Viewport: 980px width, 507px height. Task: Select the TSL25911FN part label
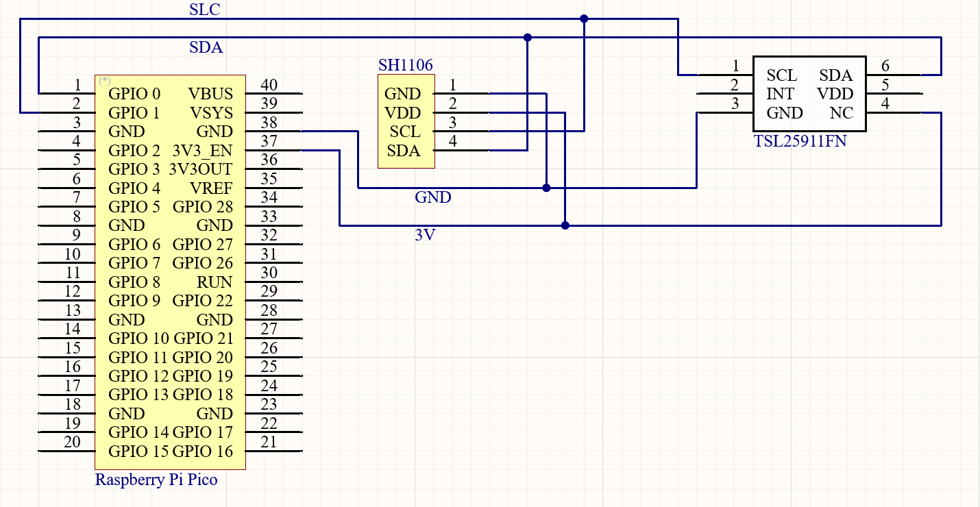800,142
